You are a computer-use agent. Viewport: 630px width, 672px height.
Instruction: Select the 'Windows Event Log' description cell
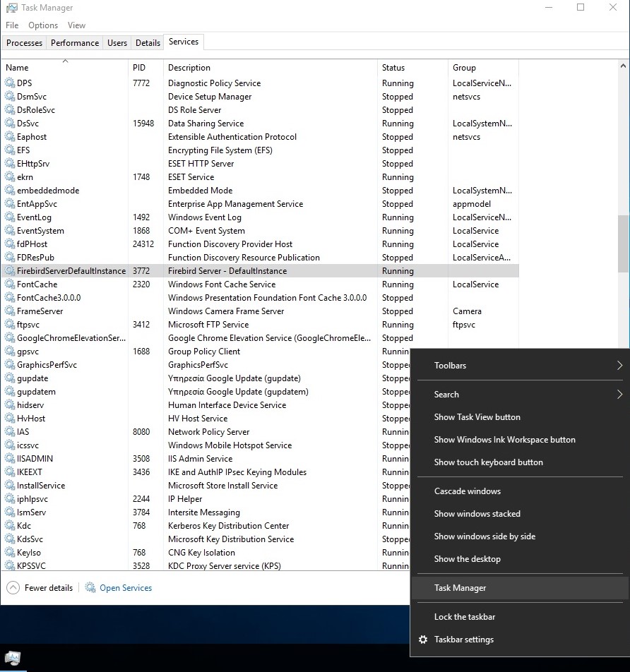(205, 217)
